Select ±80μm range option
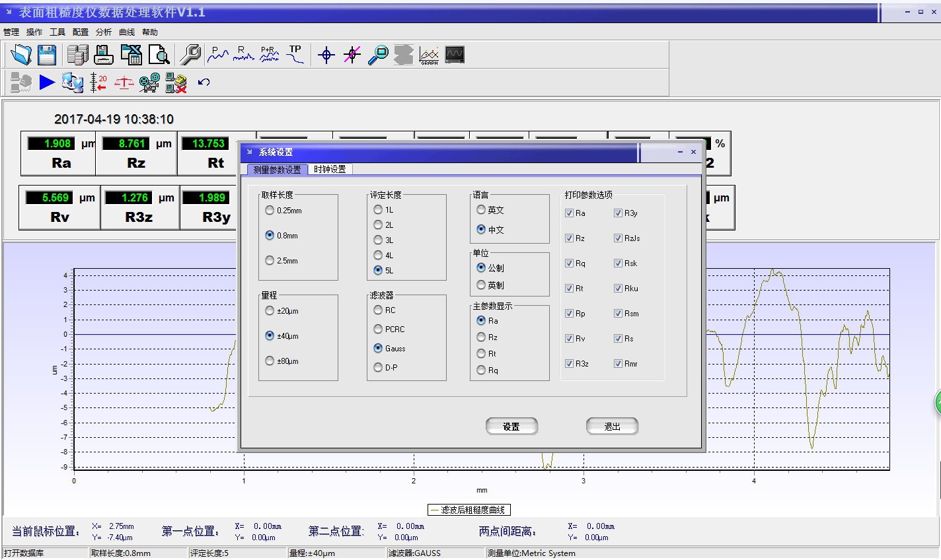Image resolution: width=941 pixels, height=560 pixels. point(270,361)
